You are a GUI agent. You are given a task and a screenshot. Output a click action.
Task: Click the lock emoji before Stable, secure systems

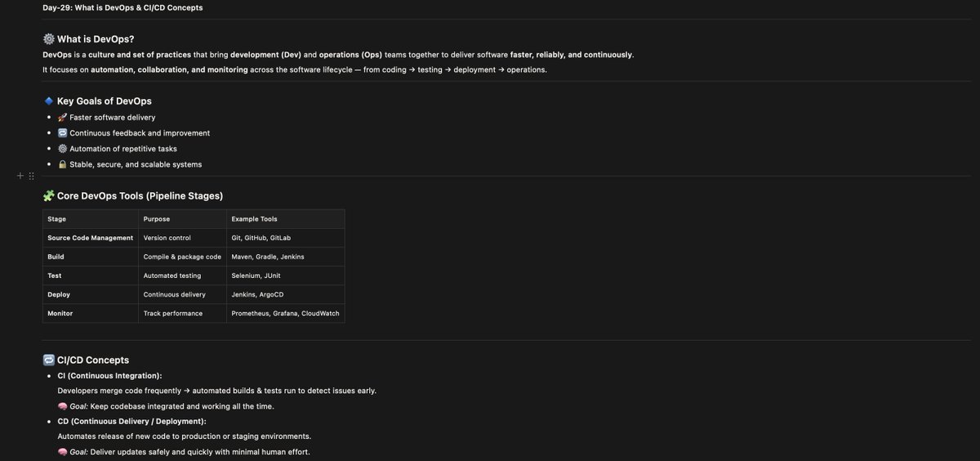click(62, 164)
